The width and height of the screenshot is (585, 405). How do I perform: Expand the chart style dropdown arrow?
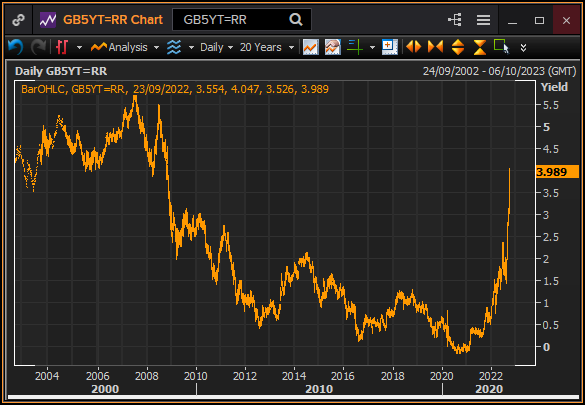pyautogui.click(x=79, y=48)
